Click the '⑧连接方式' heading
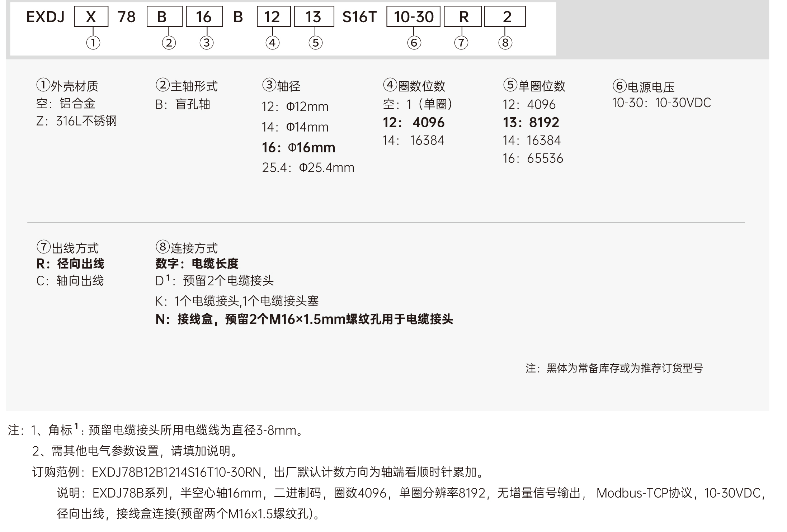The image size is (787, 532). click(x=187, y=247)
